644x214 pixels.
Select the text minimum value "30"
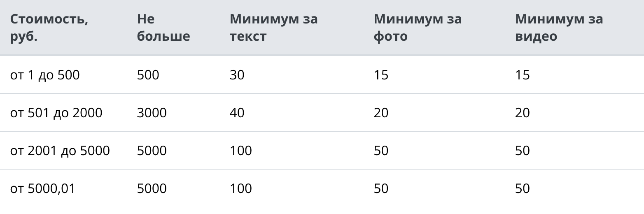(x=237, y=75)
